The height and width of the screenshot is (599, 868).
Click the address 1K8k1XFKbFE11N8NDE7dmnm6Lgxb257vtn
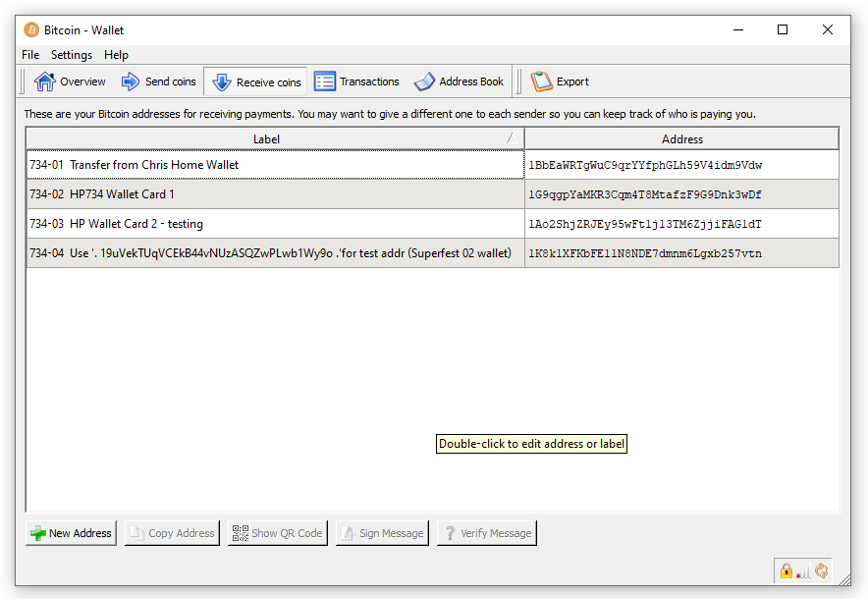tap(645, 253)
